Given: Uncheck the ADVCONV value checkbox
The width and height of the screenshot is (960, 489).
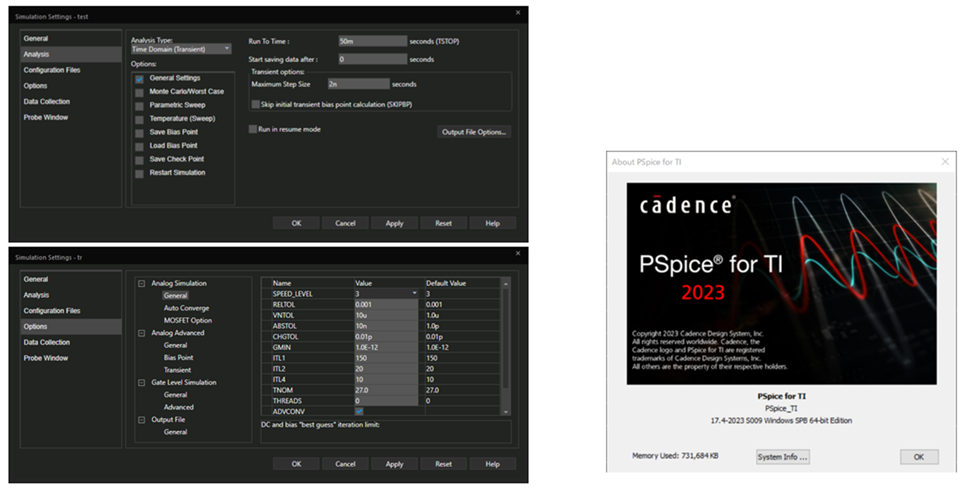Looking at the screenshot, I should click(x=359, y=411).
